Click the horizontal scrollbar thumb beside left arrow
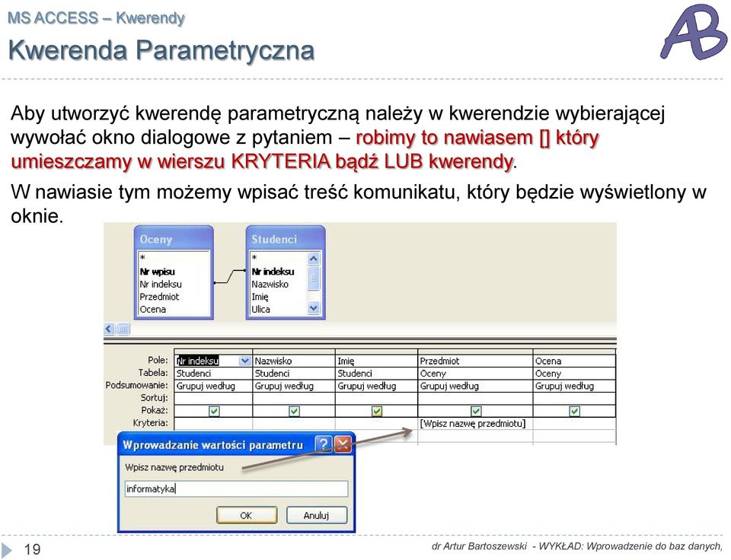The width and height of the screenshot is (731, 560). [123, 329]
